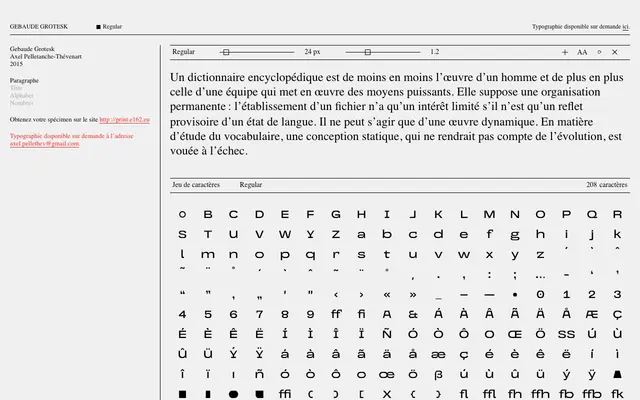Open the http://print.e162.eu link

pos(124,120)
